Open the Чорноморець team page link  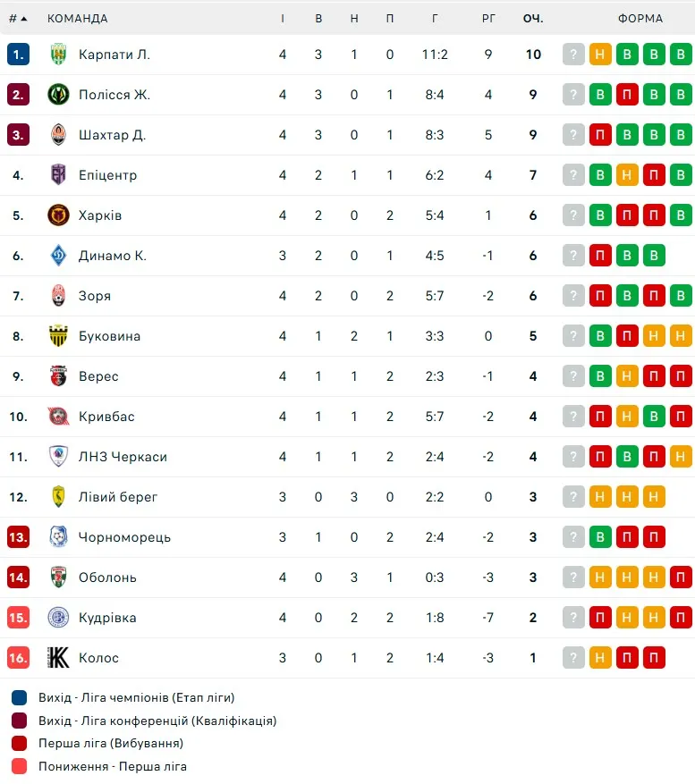pyautogui.click(x=124, y=537)
